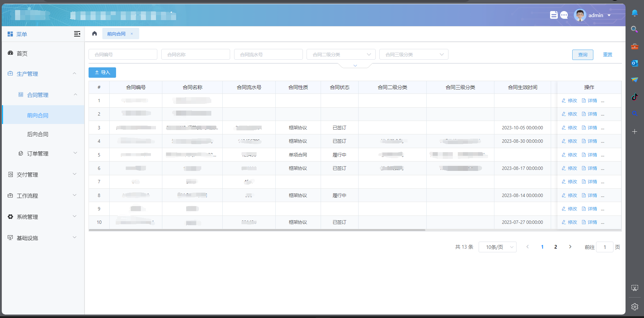The image size is (644, 318).
Task: Click 修改 in row 9
Action: [x=570, y=209]
